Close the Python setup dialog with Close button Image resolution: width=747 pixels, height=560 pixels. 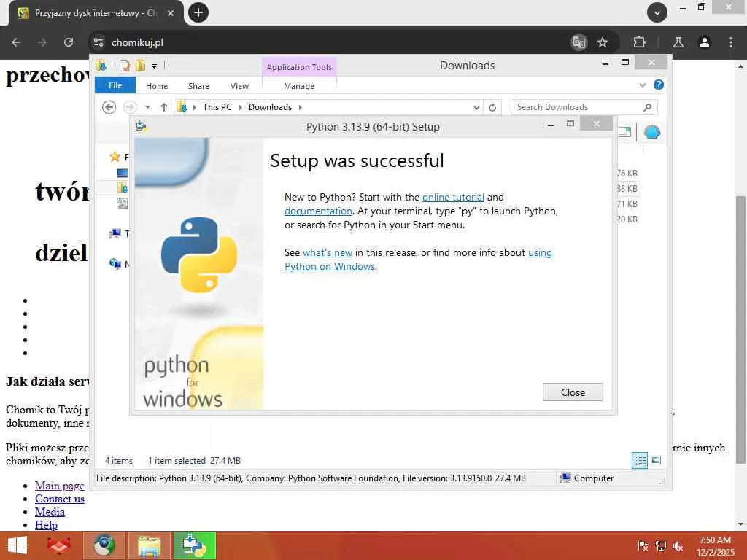[573, 392]
